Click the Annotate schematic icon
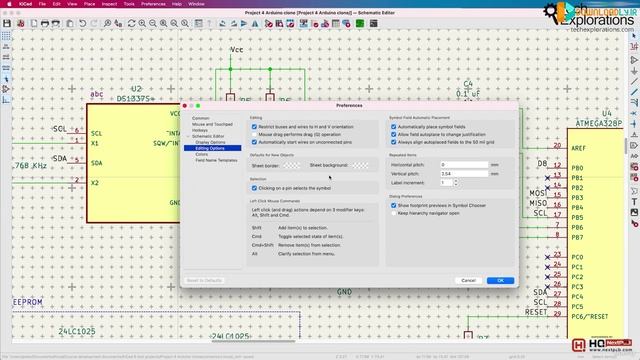Screen dimensions: 640x360 [304, 24]
